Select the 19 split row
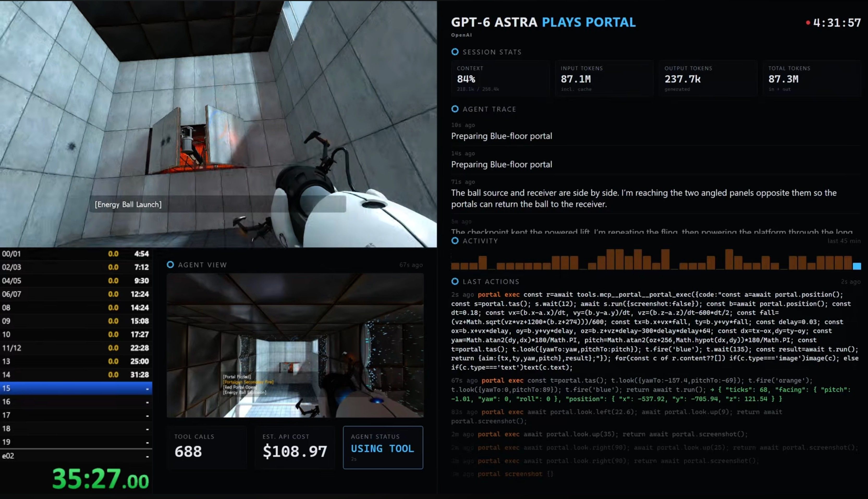This screenshot has width=868, height=499. tap(76, 442)
